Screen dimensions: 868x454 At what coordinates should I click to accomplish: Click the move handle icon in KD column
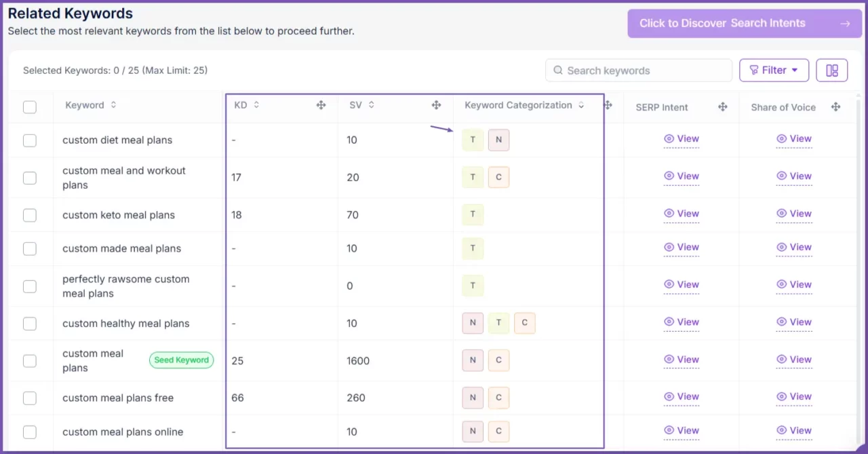click(x=321, y=105)
